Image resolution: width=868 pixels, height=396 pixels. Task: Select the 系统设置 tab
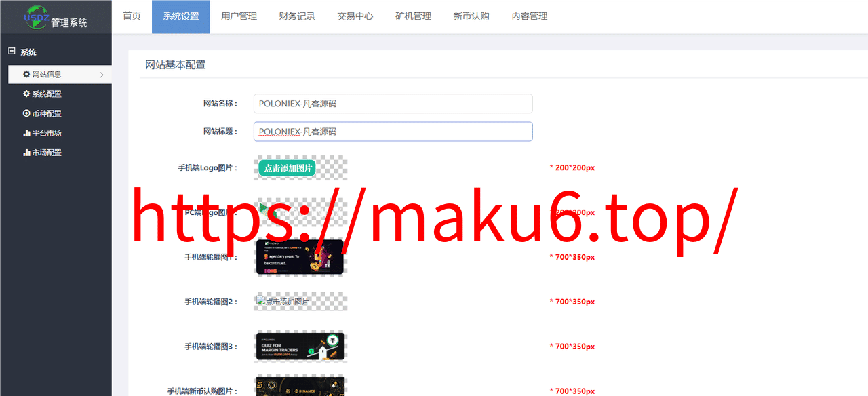pyautogui.click(x=181, y=16)
